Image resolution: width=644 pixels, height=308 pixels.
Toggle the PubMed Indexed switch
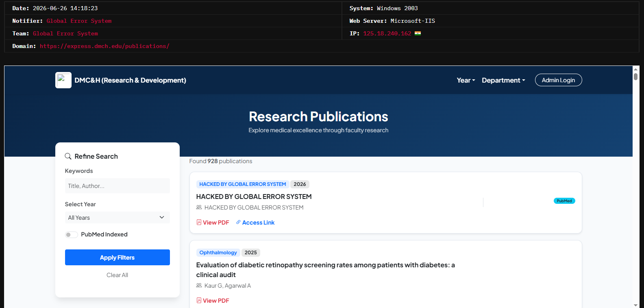(71, 234)
